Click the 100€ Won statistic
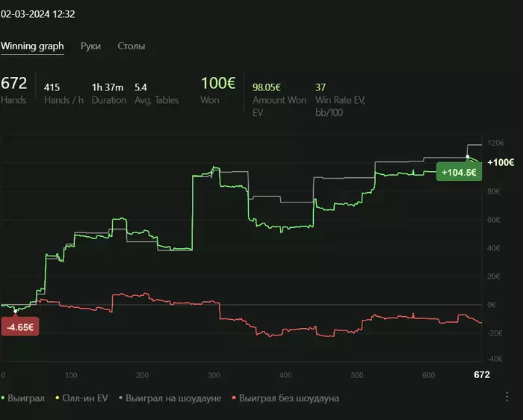The height and width of the screenshot is (420, 523). pyautogui.click(x=217, y=84)
